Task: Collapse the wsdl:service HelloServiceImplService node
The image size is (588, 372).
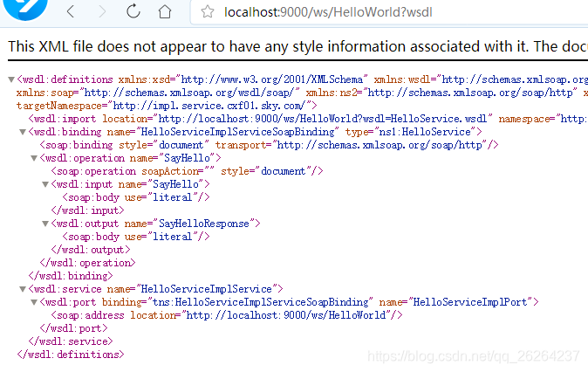Action: [23, 289]
